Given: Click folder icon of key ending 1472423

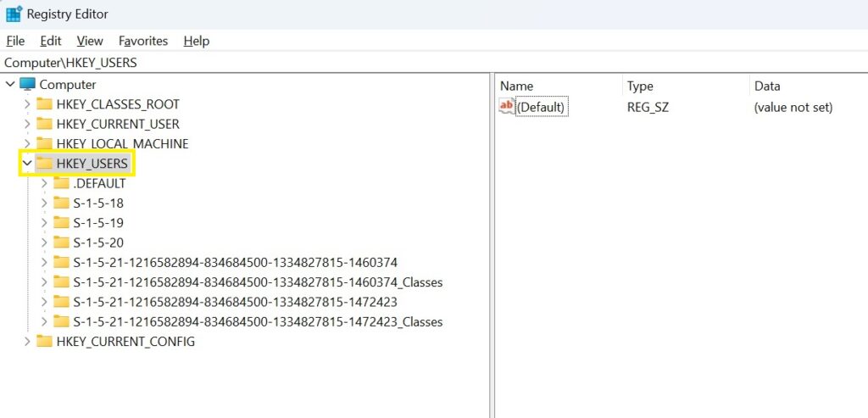Looking at the screenshot, I should pyautogui.click(x=61, y=303).
